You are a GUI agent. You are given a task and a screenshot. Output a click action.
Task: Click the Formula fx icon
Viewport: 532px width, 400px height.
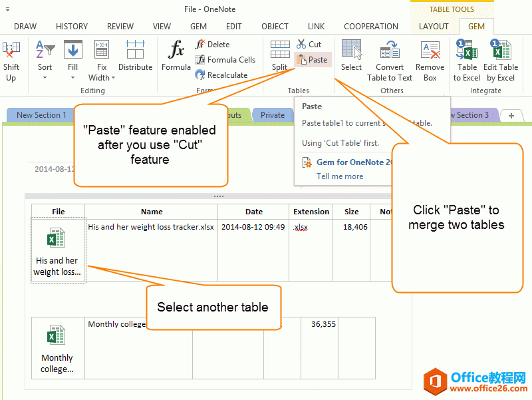pos(176,49)
